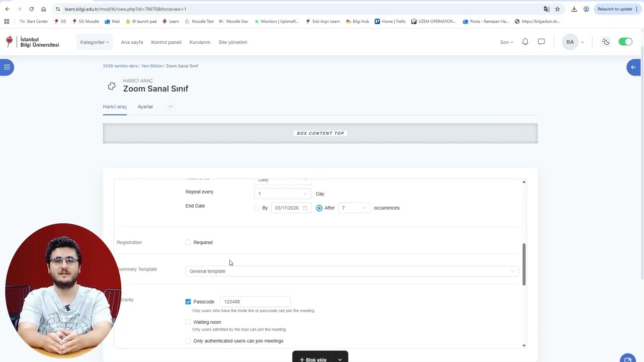Select the End Date By radio button
Viewport: 644px width, 362px height.
pyautogui.click(x=257, y=208)
